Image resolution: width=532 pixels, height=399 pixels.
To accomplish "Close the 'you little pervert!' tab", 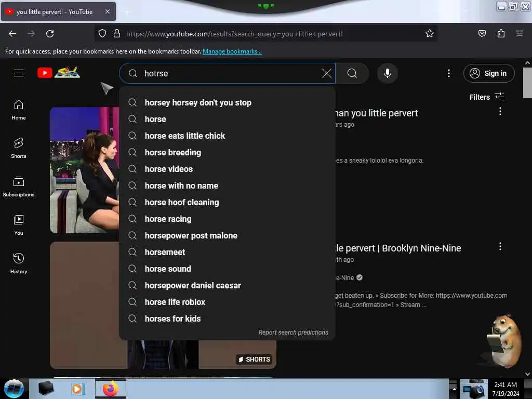I will tap(108, 11).
